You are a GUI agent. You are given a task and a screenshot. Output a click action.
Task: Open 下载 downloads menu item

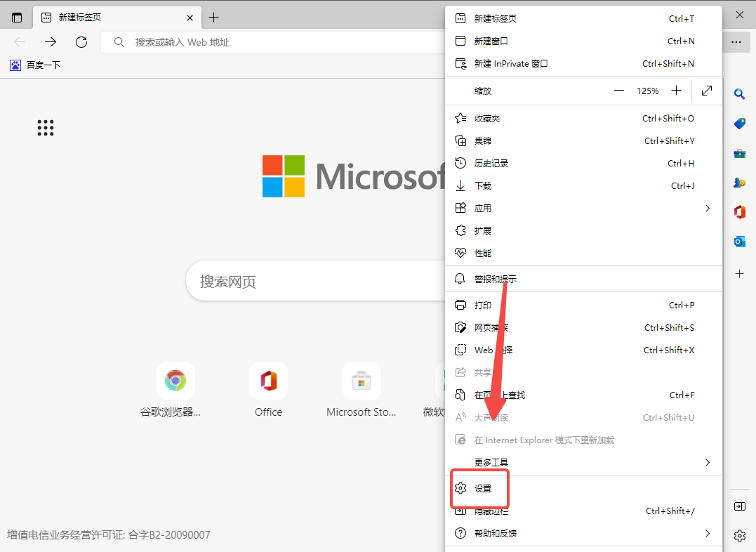[583, 186]
